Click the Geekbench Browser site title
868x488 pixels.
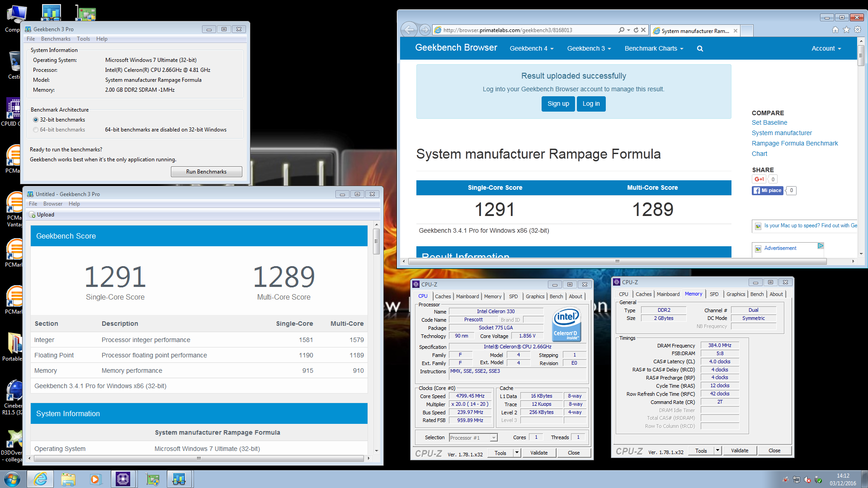(456, 48)
